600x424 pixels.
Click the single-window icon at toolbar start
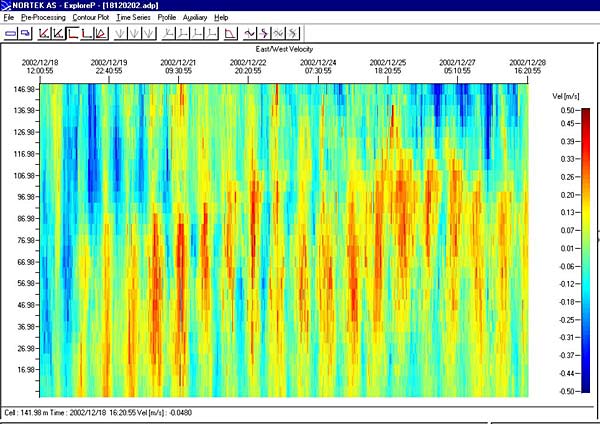(10, 34)
